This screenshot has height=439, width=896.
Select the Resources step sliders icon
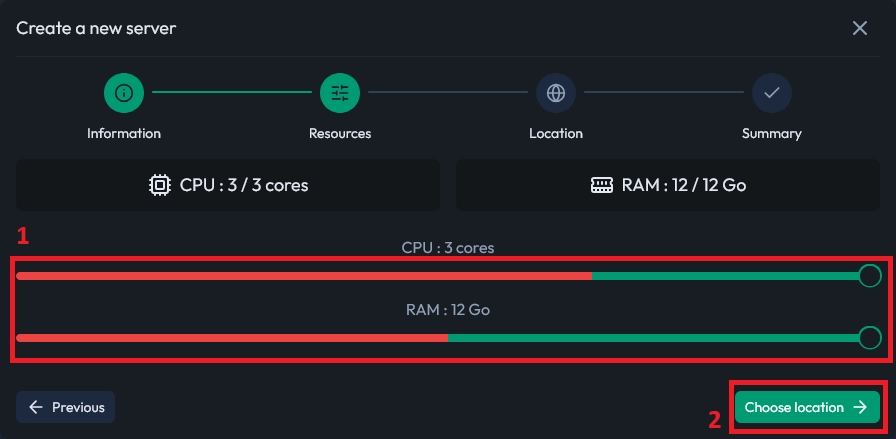point(340,93)
